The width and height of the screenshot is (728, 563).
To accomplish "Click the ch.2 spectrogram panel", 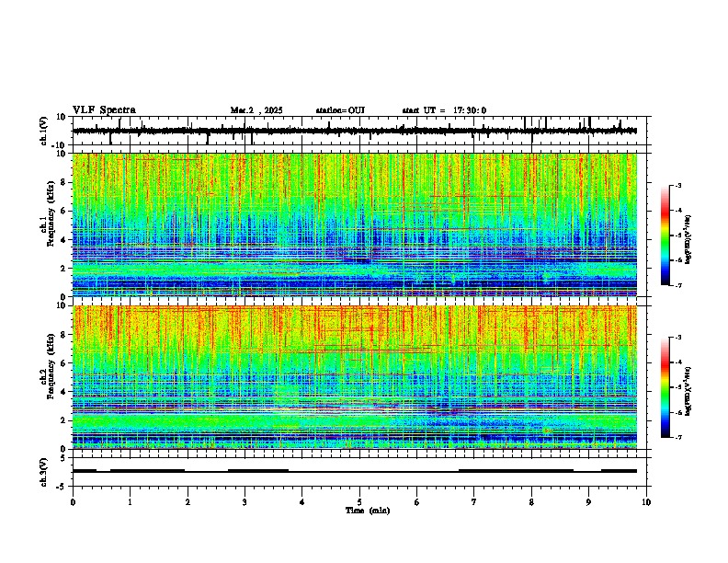I will (355, 377).
